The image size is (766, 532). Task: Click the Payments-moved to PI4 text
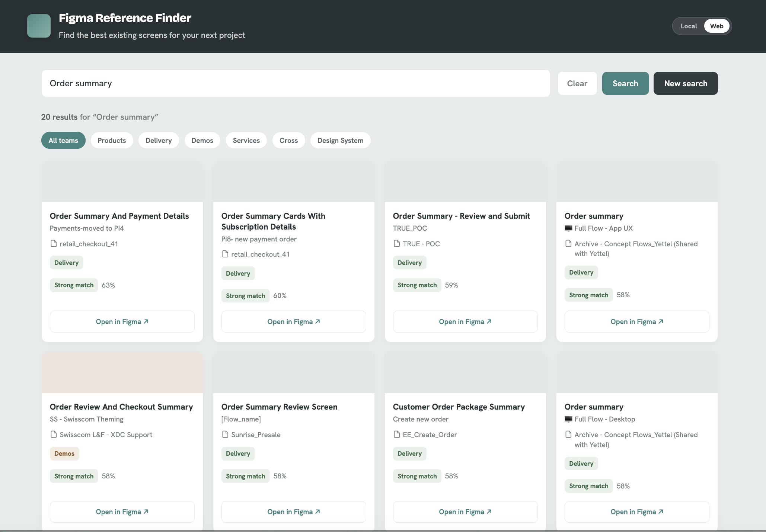pos(87,228)
